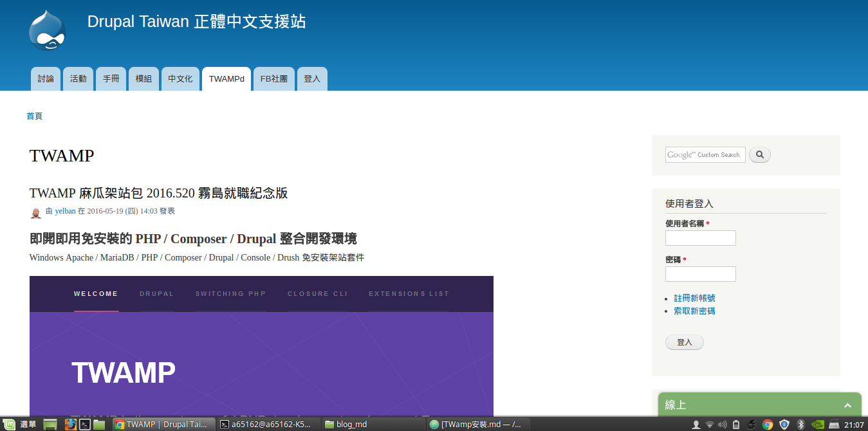Click SWITCHING PHP in TWAMP screenshot
The width and height of the screenshot is (868, 431).
[231, 294]
